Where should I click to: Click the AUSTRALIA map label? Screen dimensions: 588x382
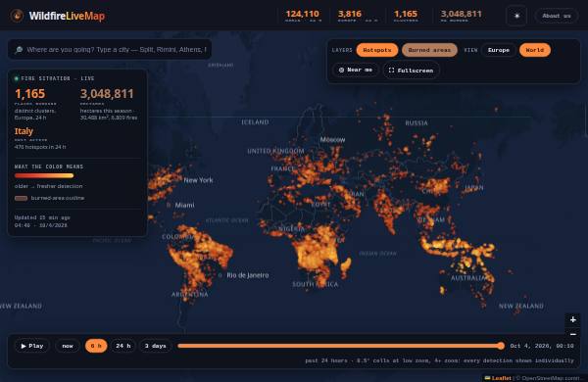[468, 278]
